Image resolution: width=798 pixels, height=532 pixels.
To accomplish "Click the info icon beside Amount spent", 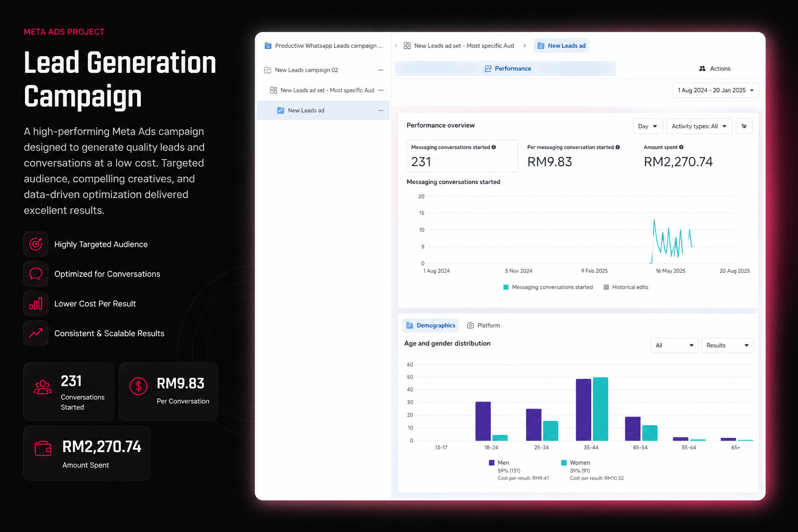I will (681, 148).
